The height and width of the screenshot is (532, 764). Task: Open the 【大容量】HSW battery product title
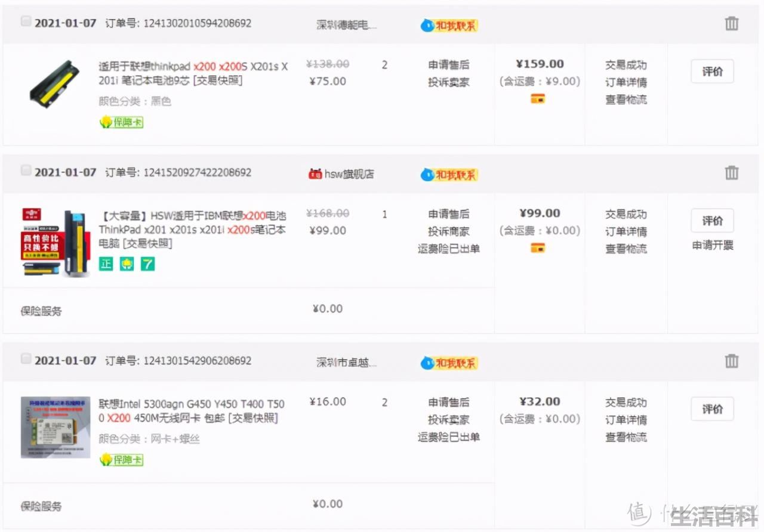point(193,230)
